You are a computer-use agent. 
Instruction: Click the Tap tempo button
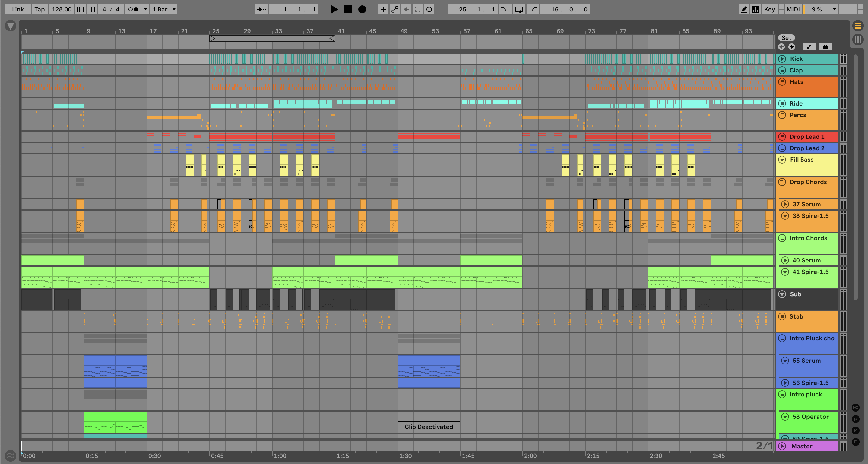40,9
